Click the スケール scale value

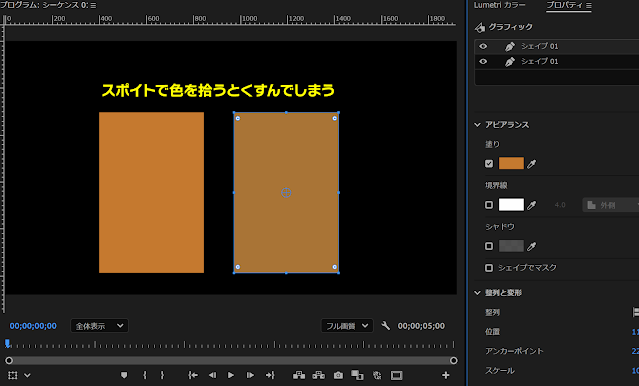pyautogui.click(x=635, y=371)
